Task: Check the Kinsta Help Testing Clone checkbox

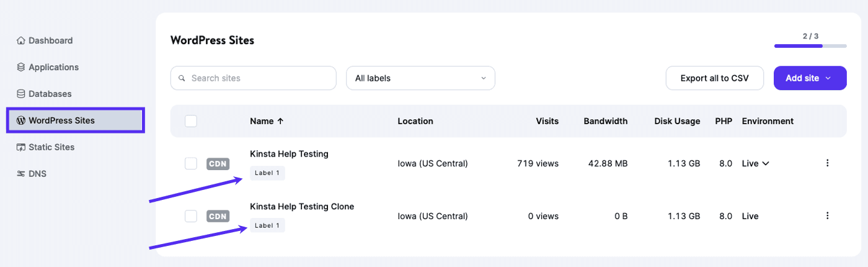Action: pyautogui.click(x=191, y=216)
